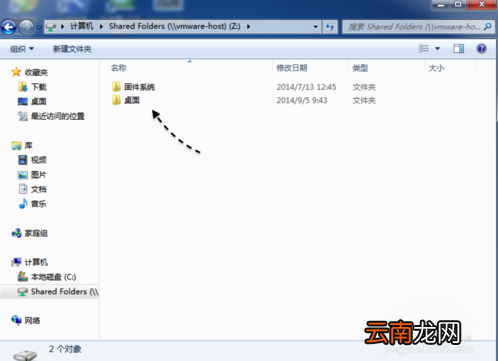Image resolution: width=498 pixels, height=361 pixels.
Task: Open 下载 in the favorites list
Action: pos(39,87)
